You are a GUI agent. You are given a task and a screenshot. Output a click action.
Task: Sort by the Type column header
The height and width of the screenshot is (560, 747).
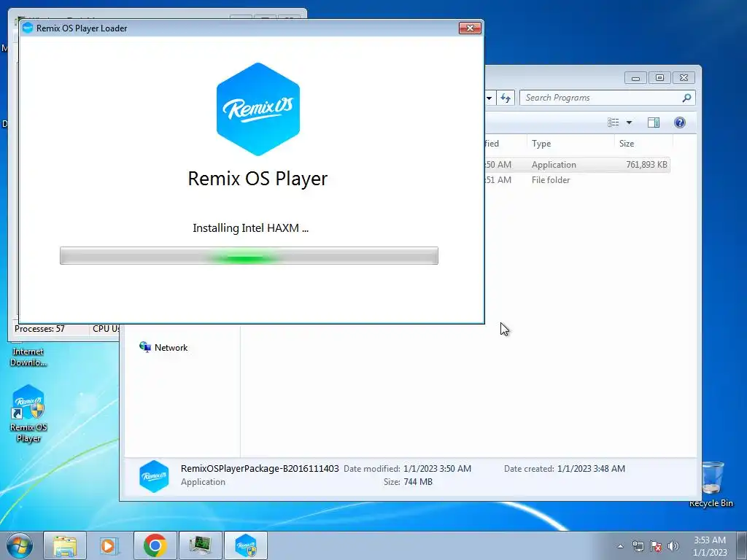coord(570,144)
